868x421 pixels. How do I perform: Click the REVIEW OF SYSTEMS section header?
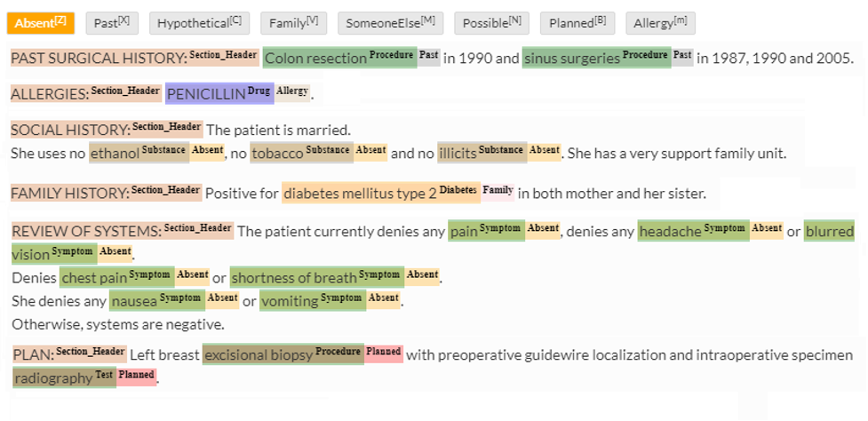tap(85, 231)
